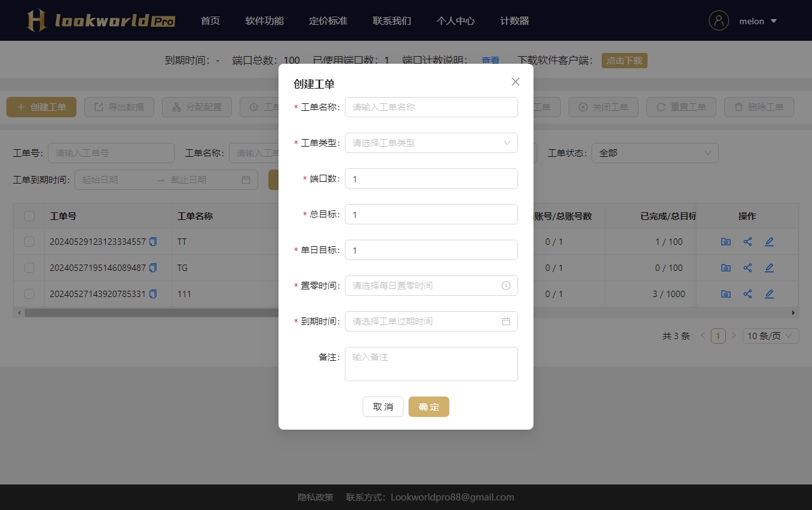Click the share icon in the TT row
This screenshot has height=510, width=812.
748,242
